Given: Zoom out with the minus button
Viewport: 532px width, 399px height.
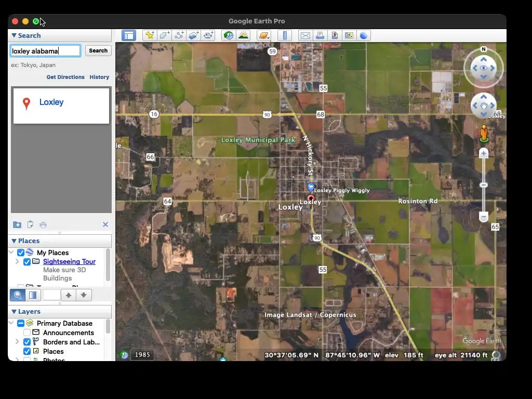Looking at the screenshot, I should click(x=484, y=217).
